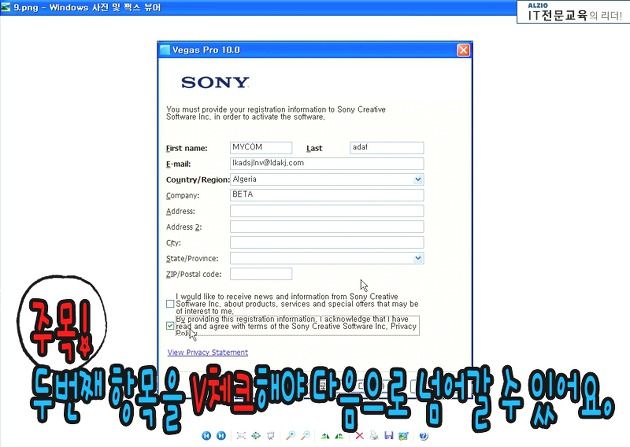Rotate the image counterclockwise

tap(339, 436)
